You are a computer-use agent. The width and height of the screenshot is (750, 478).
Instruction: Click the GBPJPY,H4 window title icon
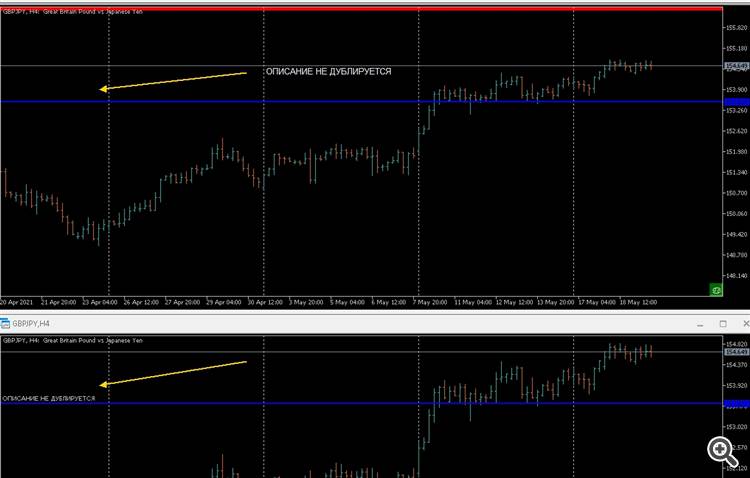[x=5, y=324]
